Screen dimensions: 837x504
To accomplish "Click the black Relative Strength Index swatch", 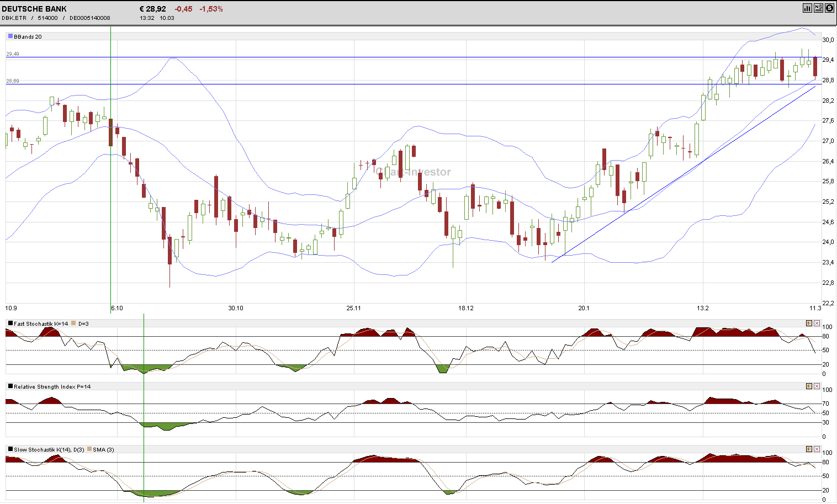I will (10, 386).
